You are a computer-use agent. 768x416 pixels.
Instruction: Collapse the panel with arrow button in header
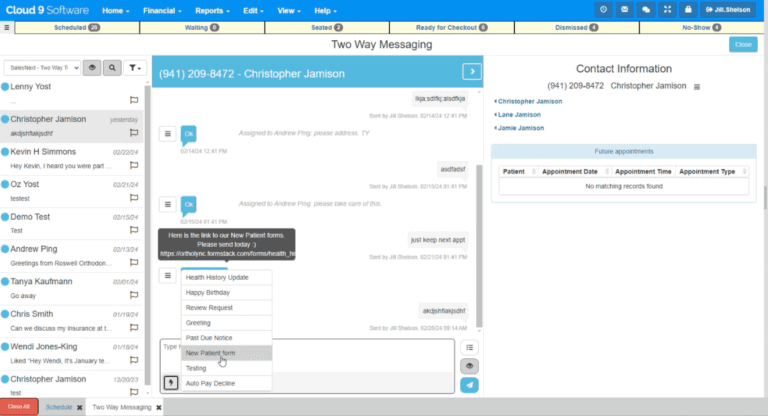472,72
